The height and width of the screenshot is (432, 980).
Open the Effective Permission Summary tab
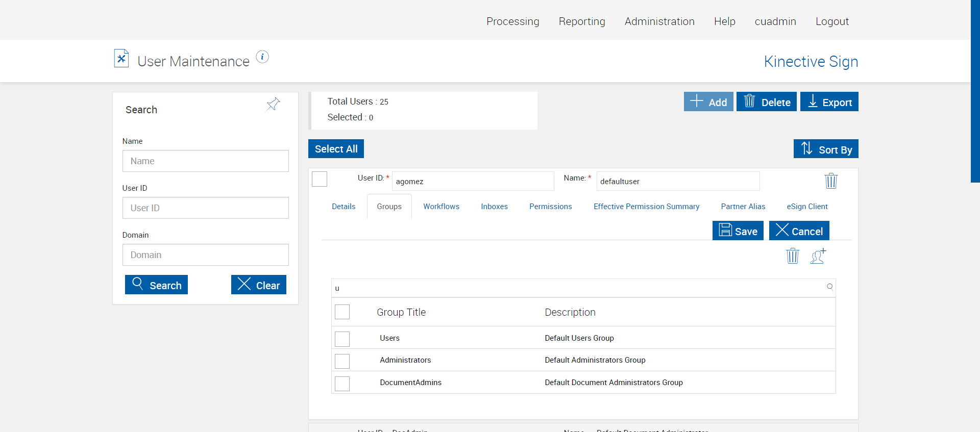(646, 207)
